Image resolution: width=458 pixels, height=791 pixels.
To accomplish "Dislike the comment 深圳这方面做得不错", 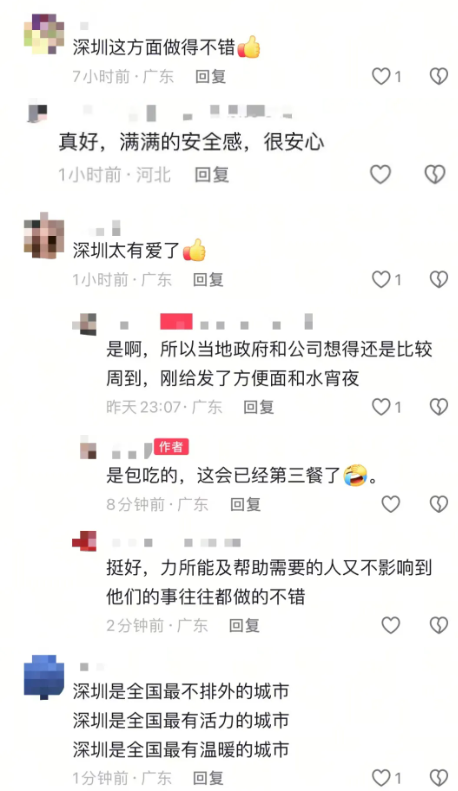I will pyautogui.click(x=439, y=76).
